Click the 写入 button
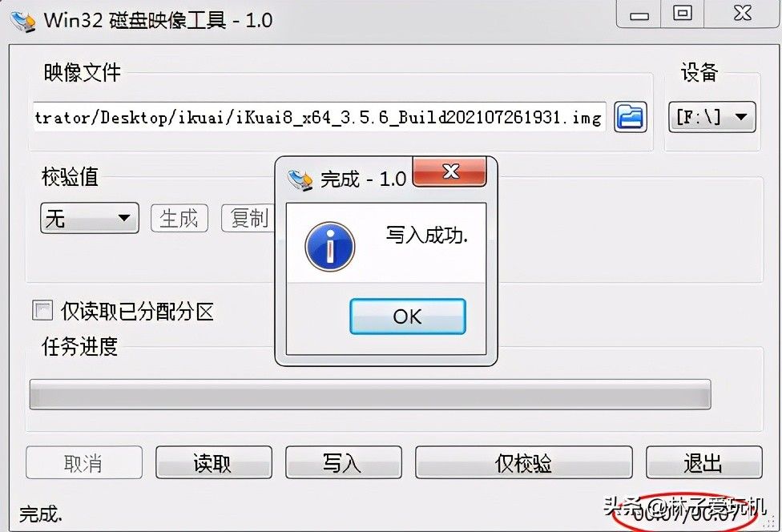This screenshot has width=782, height=532. click(x=343, y=462)
